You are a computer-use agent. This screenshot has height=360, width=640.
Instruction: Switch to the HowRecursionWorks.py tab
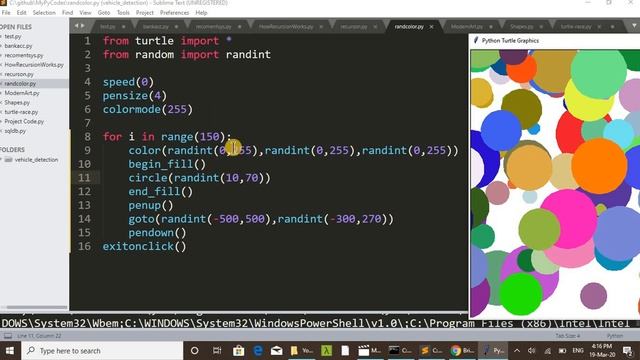pyautogui.click(x=286, y=27)
